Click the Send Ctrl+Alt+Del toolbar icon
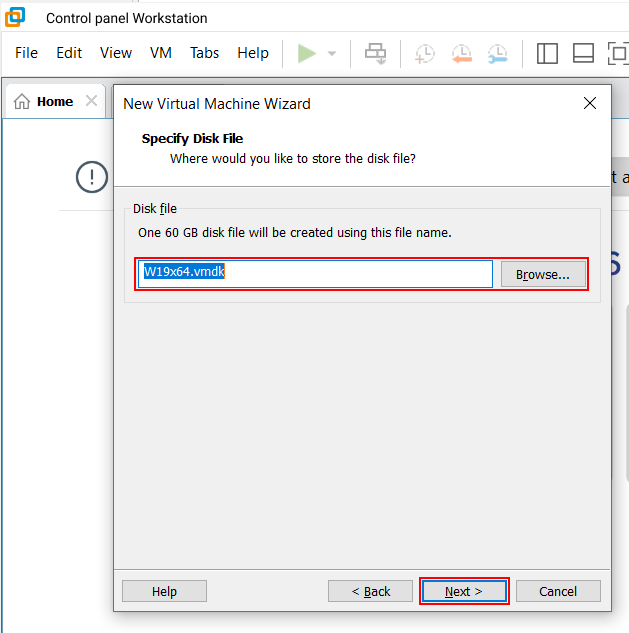 (375, 53)
